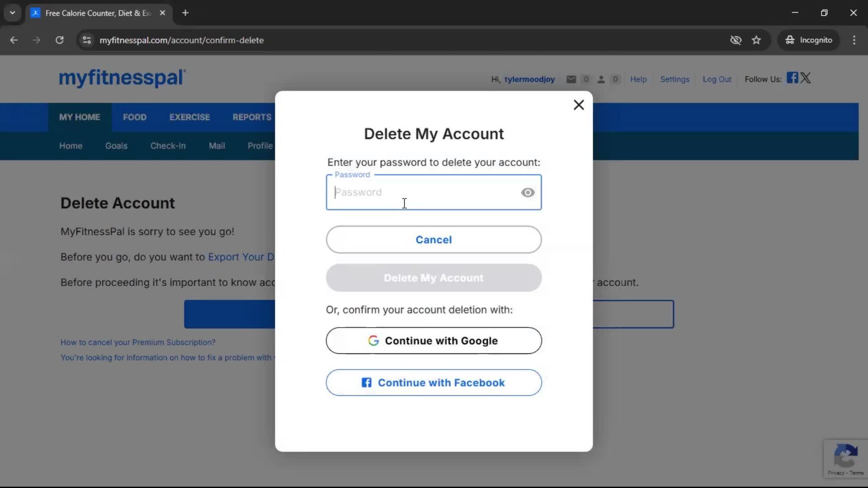Expand the tab search dropdown

coord(13,13)
